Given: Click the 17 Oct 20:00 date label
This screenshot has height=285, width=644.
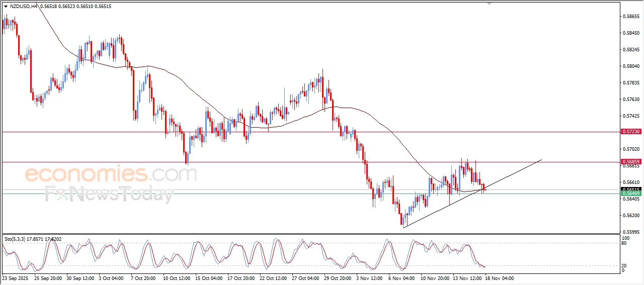Looking at the screenshot, I should tap(240, 278).
